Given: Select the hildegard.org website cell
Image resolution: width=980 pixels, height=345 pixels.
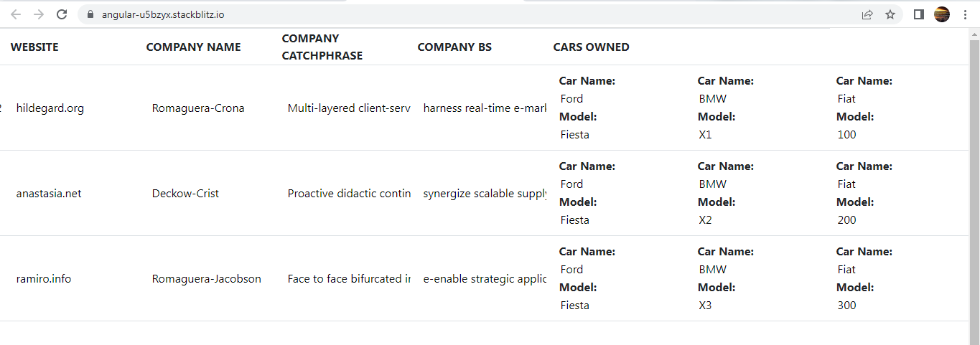Looking at the screenshot, I should pos(50,108).
